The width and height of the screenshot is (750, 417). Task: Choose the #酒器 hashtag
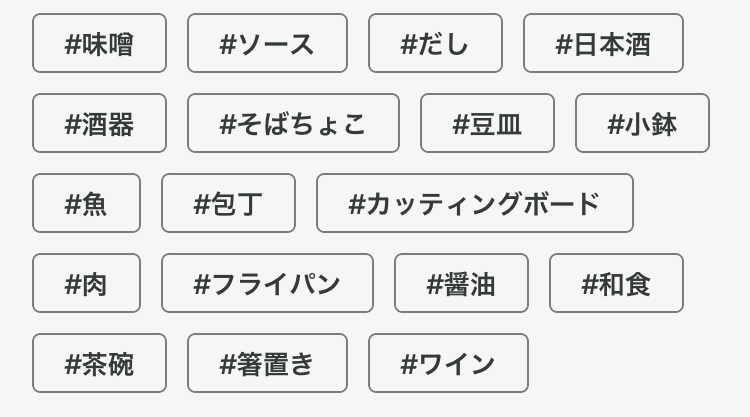click(99, 124)
